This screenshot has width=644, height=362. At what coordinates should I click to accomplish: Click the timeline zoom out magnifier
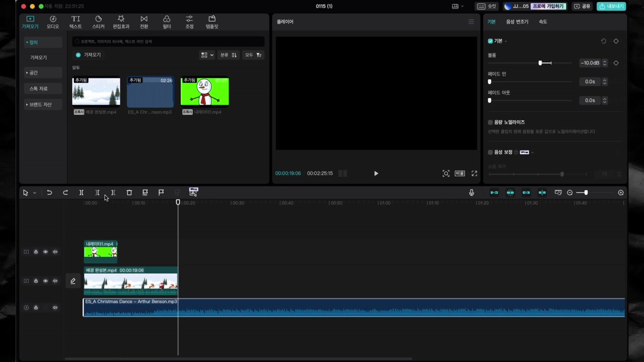[x=570, y=192]
